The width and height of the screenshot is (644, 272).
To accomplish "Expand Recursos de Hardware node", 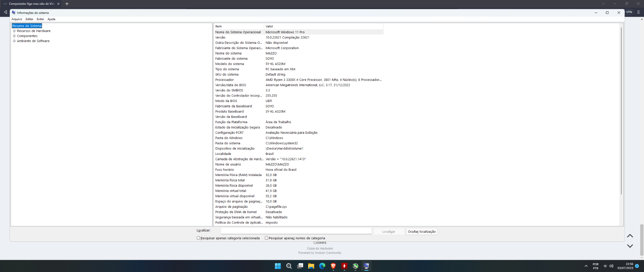I will click(x=14, y=31).
